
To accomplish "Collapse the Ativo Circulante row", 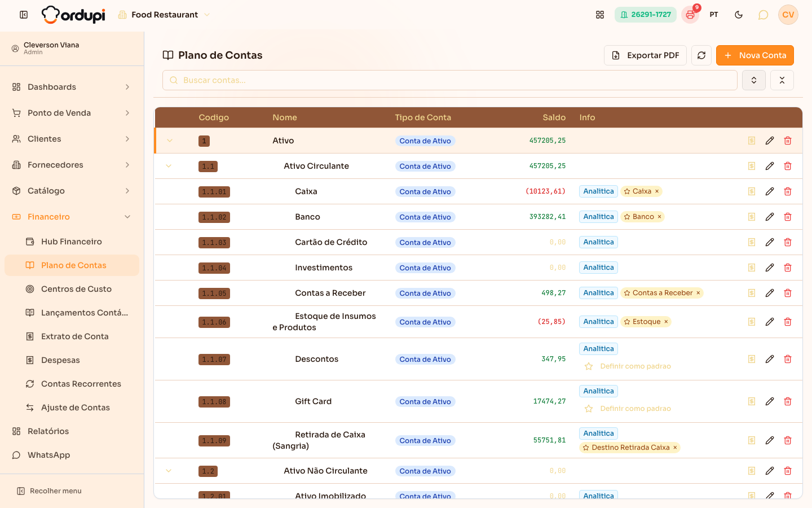I will click(x=168, y=166).
